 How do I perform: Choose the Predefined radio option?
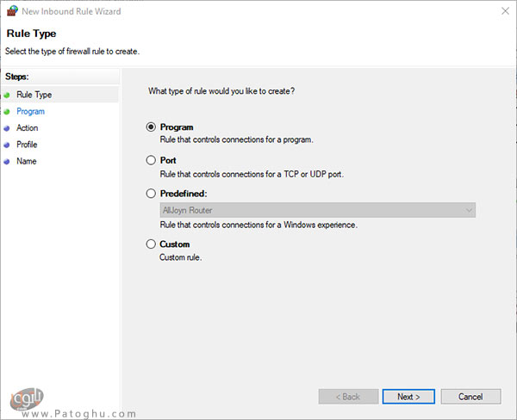point(151,194)
